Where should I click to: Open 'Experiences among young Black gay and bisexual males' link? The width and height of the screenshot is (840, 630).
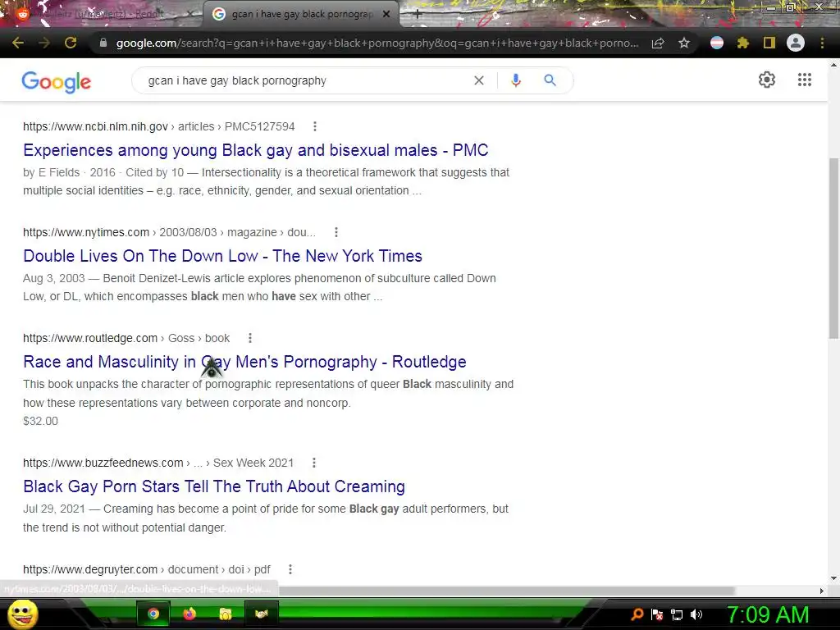pos(256,150)
